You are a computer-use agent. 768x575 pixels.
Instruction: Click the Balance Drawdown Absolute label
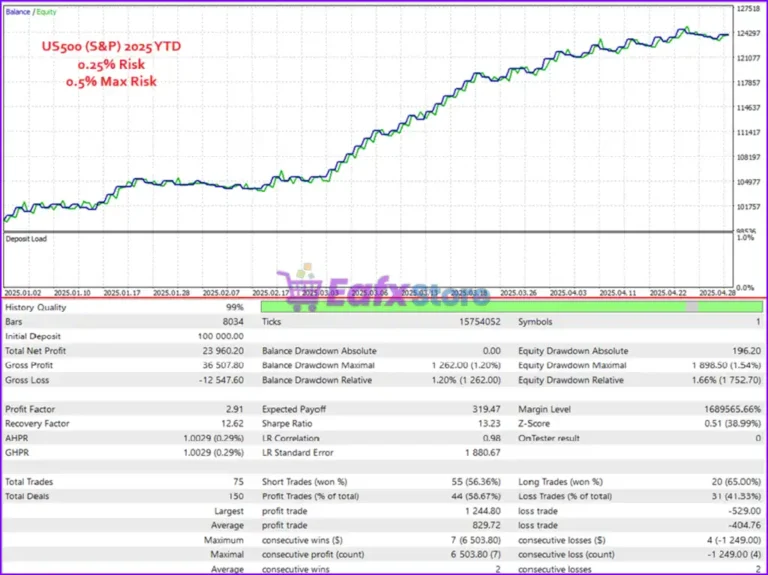pyautogui.click(x=319, y=351)
